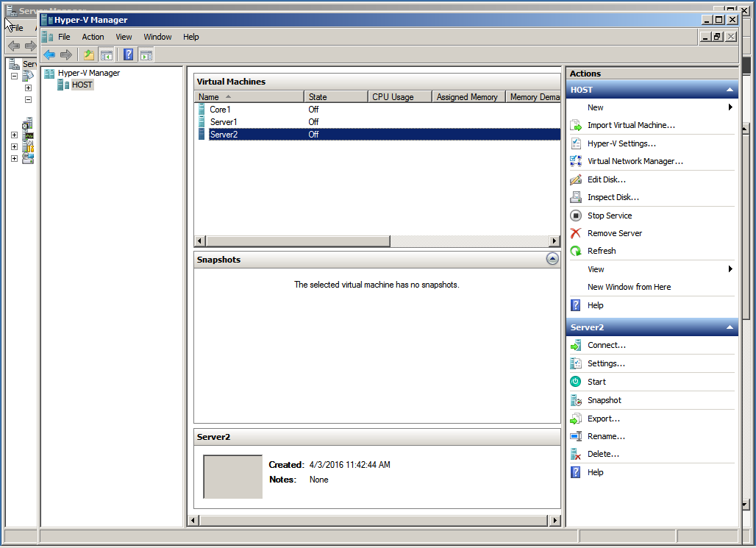756x548 pixels.
Task: Click New Window from Here action
Action: coord(629,287)
